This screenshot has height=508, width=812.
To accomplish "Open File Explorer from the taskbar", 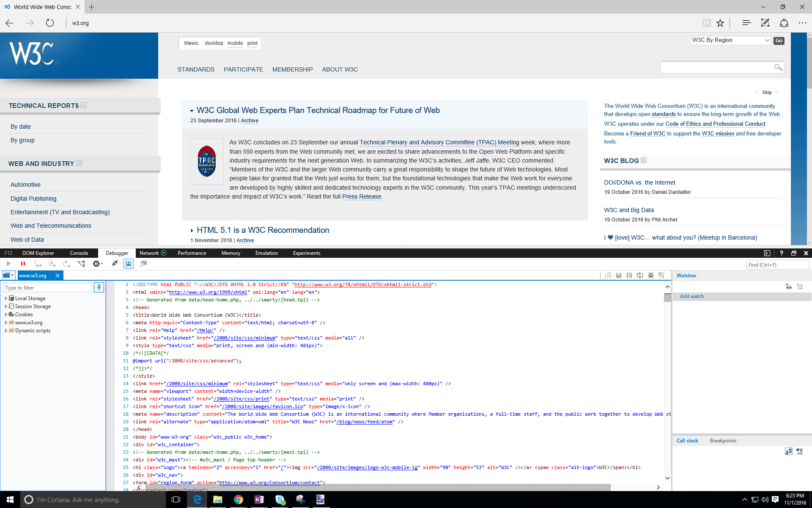I will tap(217, 500).
